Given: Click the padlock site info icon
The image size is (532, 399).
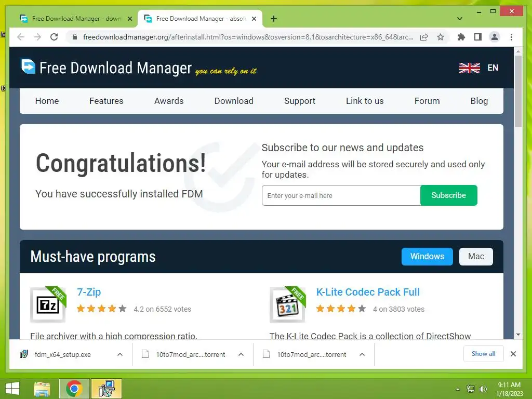Looking at the screenshot, I should point(75,37).
